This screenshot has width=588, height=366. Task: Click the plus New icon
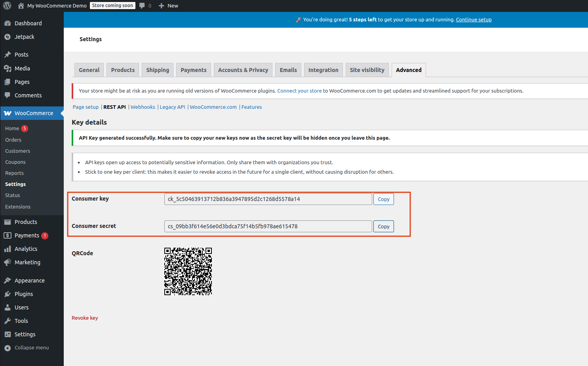(162, 6)
